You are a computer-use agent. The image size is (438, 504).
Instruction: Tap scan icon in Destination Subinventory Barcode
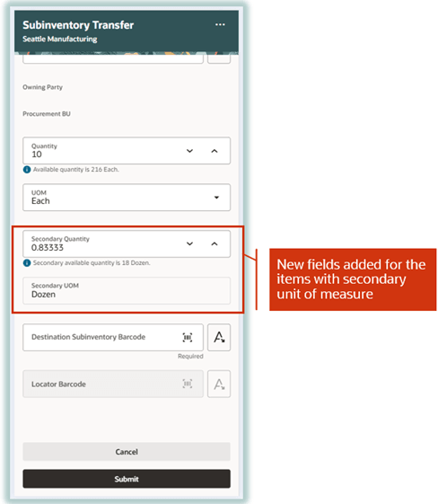188,337
